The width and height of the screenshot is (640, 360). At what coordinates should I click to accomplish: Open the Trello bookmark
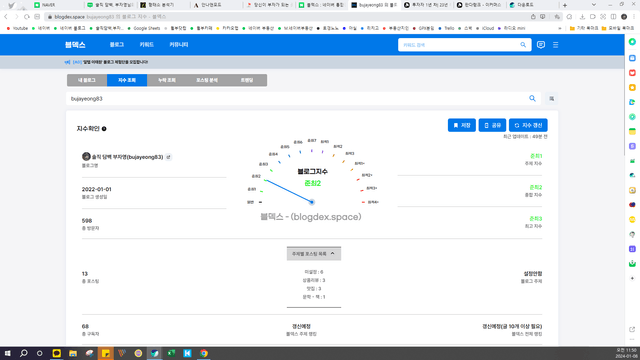coord(446,28)
